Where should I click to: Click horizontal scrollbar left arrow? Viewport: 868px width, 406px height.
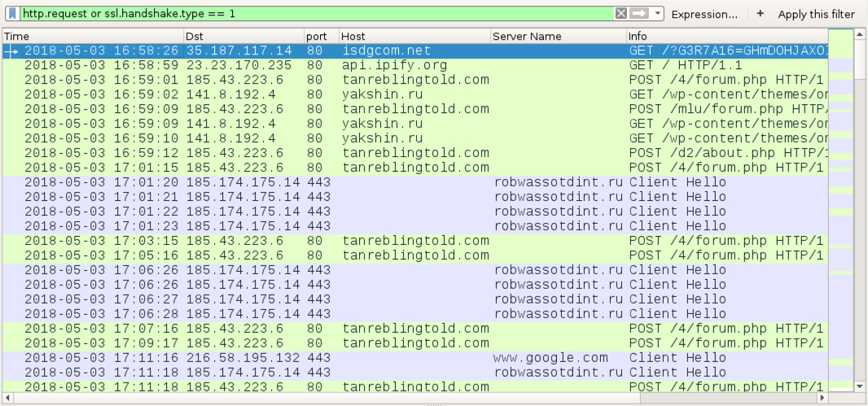(7, 397)
